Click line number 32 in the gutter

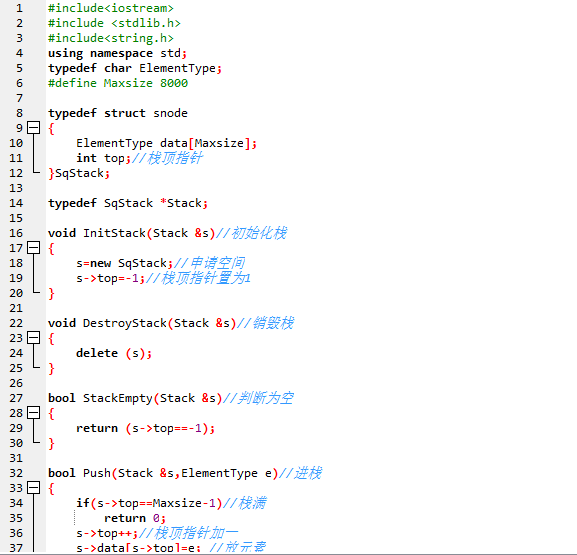tap(16, 473)
